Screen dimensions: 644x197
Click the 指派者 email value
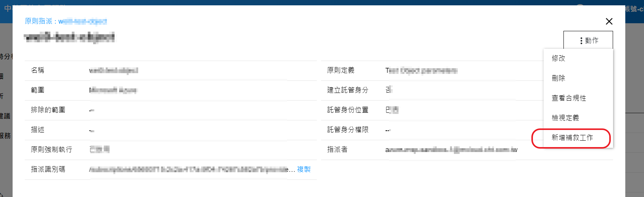[x=451, y=150]
